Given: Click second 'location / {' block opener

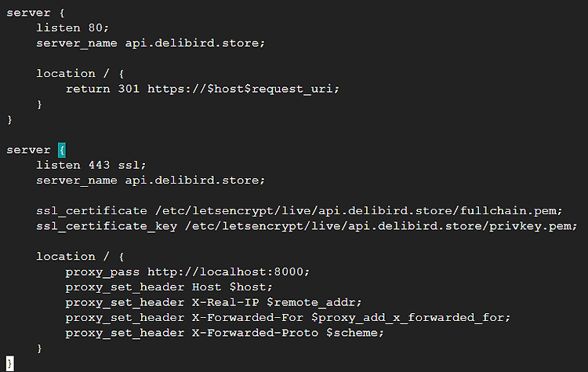Looking at the screenshot, I should coord(80,257).
